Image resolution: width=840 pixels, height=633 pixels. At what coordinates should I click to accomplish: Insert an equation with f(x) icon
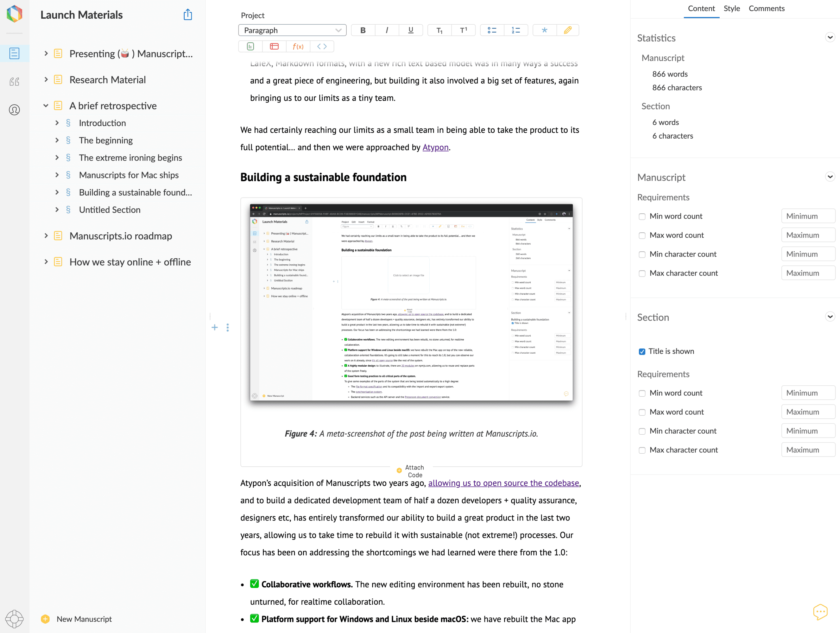pyautogui.click(x=298, y=46)
